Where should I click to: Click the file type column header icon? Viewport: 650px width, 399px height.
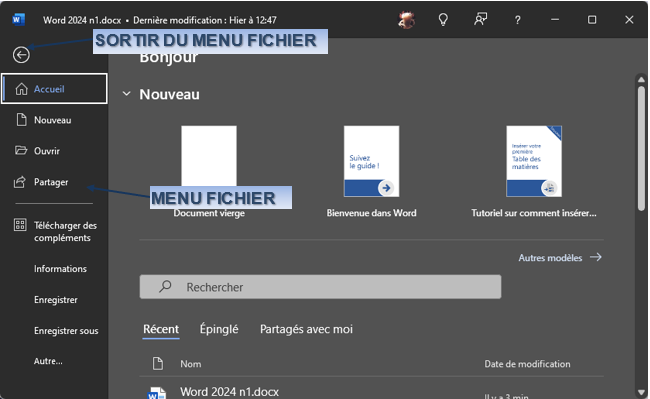(158, 363)
